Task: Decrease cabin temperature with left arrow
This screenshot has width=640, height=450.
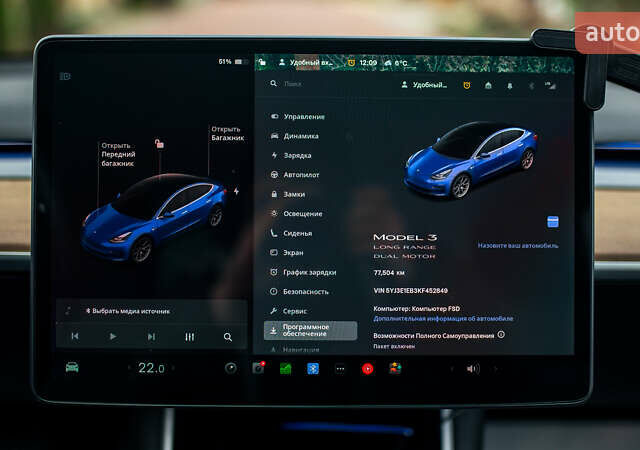Action: click(x=129, y=368)
